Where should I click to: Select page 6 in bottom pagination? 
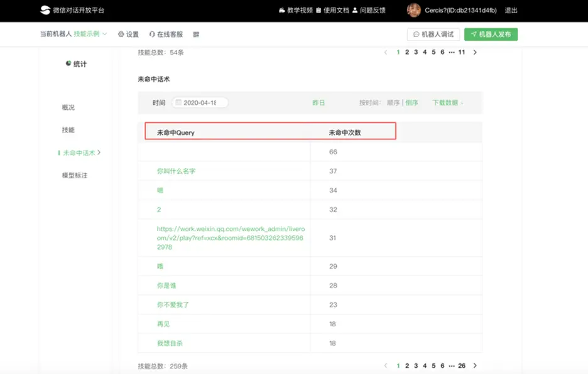[442, 365]
